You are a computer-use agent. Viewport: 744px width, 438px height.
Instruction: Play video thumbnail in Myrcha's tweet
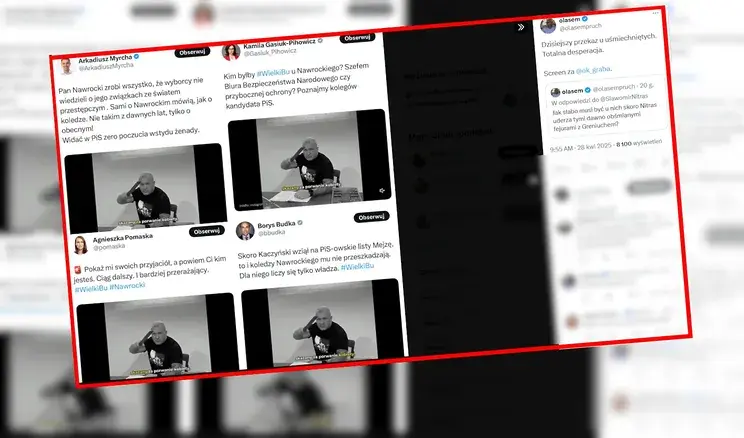coord(145,188)
